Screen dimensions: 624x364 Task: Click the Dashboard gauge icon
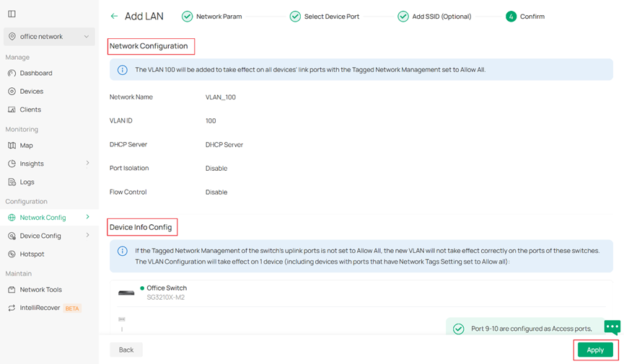click(x=12, y=74)
